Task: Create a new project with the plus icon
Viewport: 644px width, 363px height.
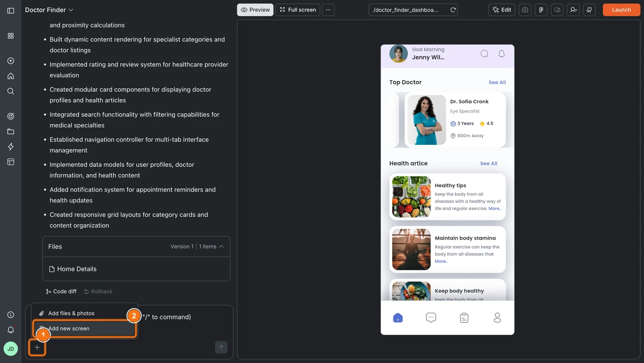Action: (10, 60)
